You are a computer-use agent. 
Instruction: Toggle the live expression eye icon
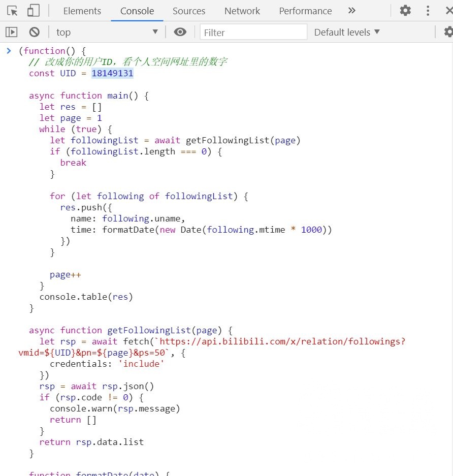point(180,32)
